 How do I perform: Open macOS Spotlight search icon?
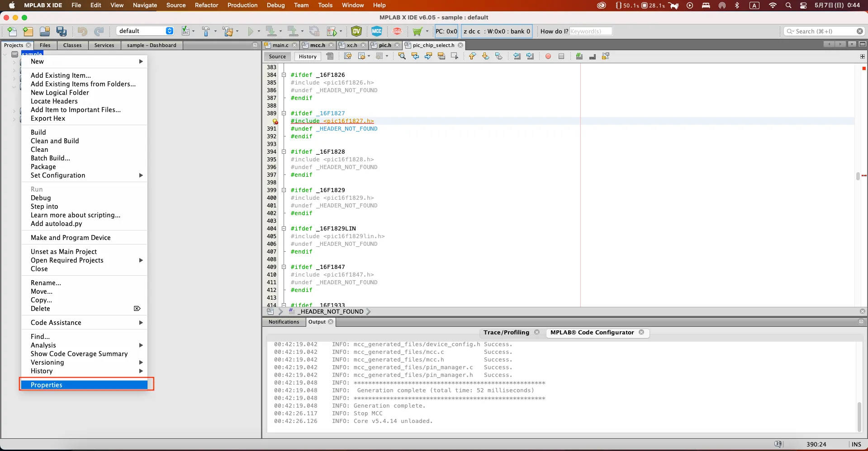(x=788, y=5)
